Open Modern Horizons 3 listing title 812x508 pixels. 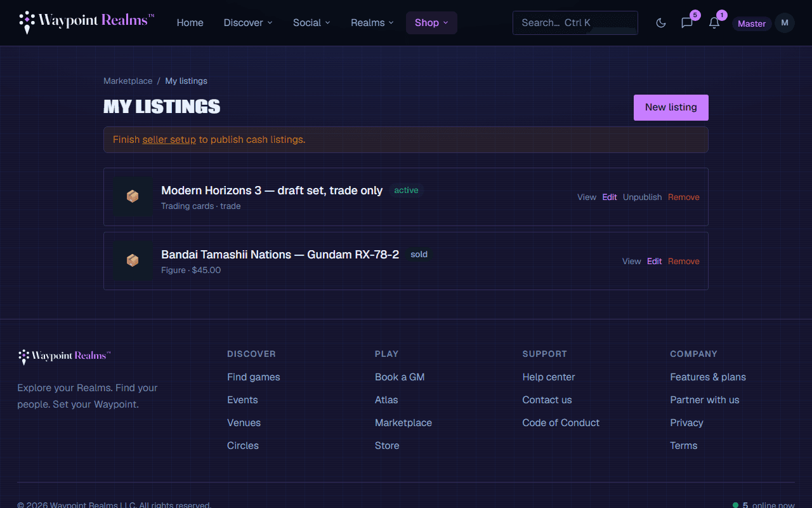tap(272, 190)
